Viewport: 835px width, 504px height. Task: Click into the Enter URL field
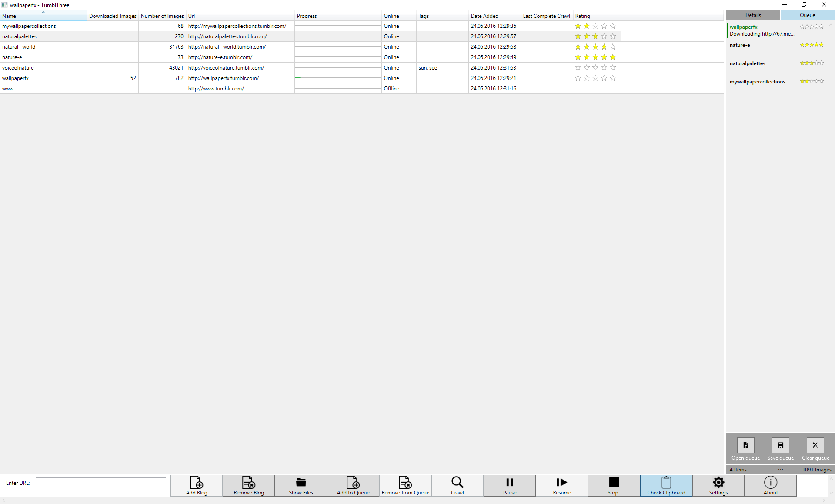[101, 483]
